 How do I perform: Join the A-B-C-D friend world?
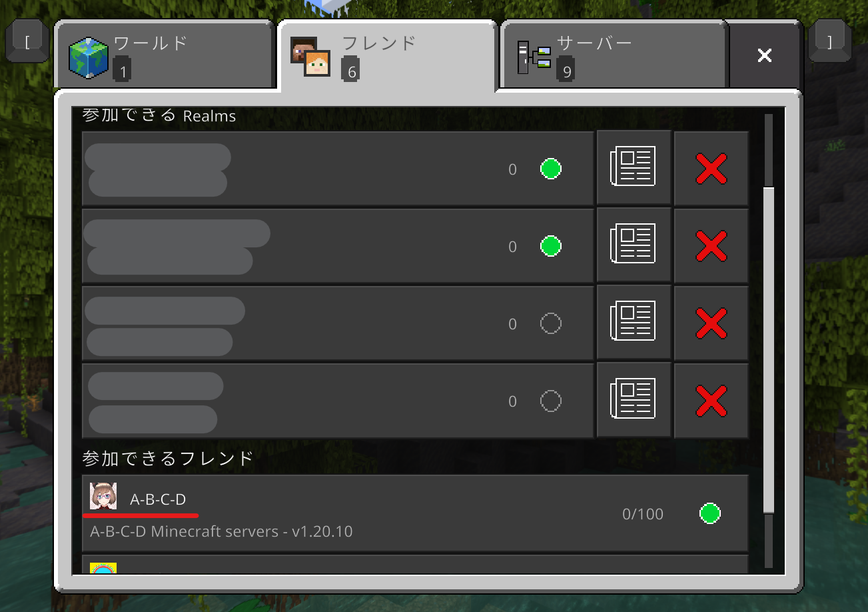(x=415, y=513)
